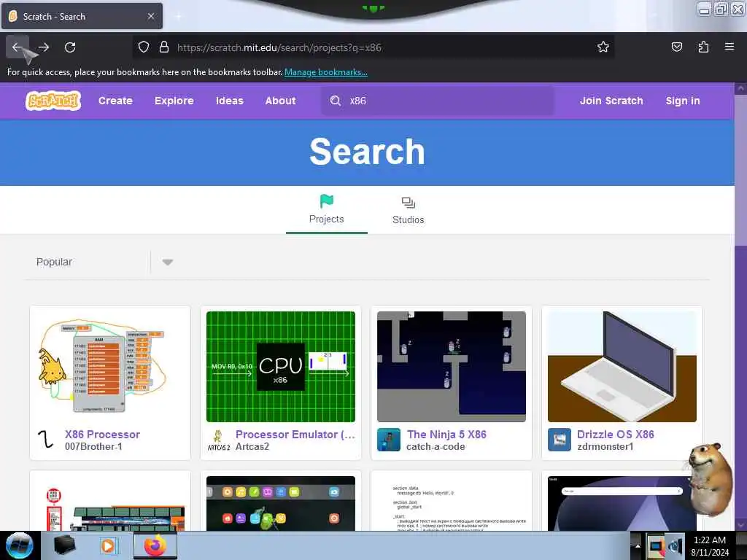Open the 007Brother-1 author link
Viewport: 747px width, 560px height.
click(93, 447)
